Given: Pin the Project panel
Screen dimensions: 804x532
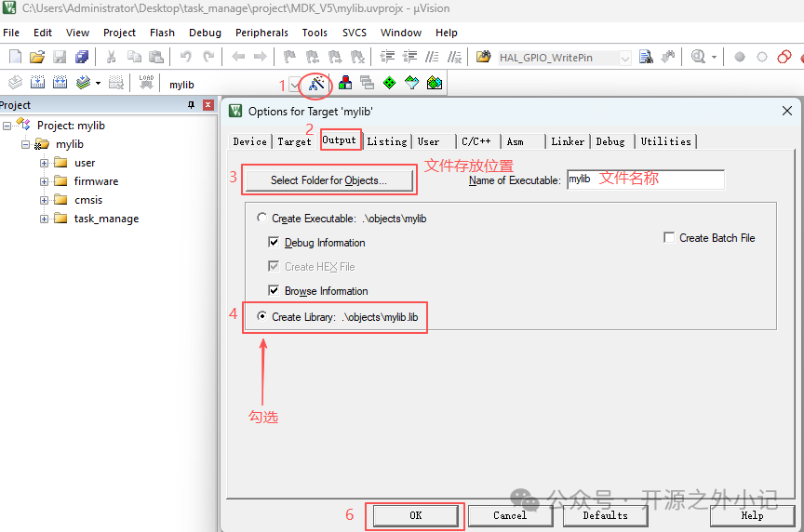Looking at the screenshot, I should coord(192,105).
